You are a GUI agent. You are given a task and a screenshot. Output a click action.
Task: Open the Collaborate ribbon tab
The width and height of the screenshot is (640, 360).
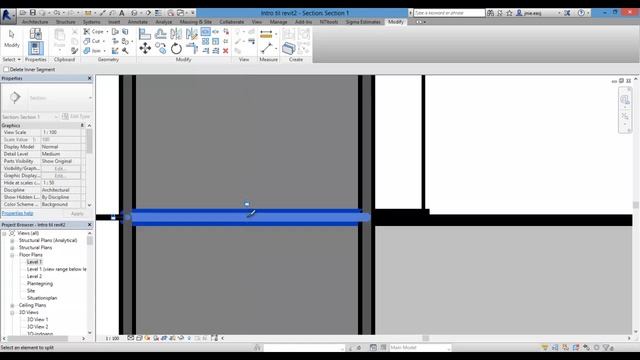[x=232, y=22]
